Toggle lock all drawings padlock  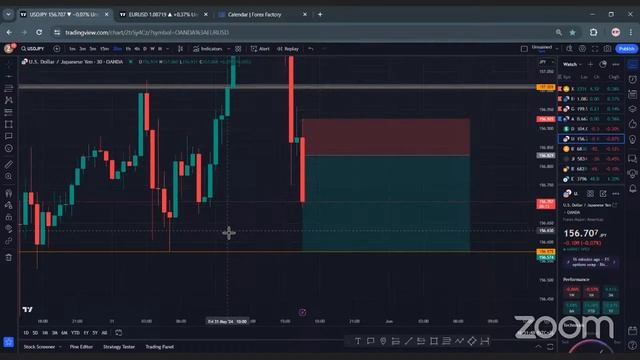9,217
